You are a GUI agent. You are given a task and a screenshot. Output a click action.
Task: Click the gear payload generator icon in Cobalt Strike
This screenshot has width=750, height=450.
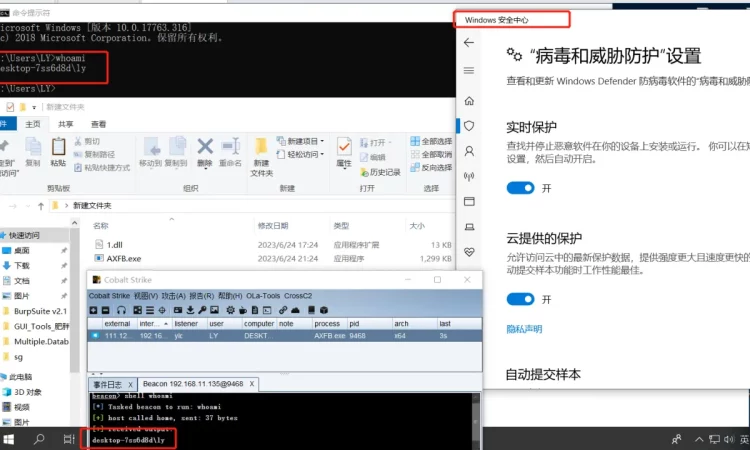(231, 310)
